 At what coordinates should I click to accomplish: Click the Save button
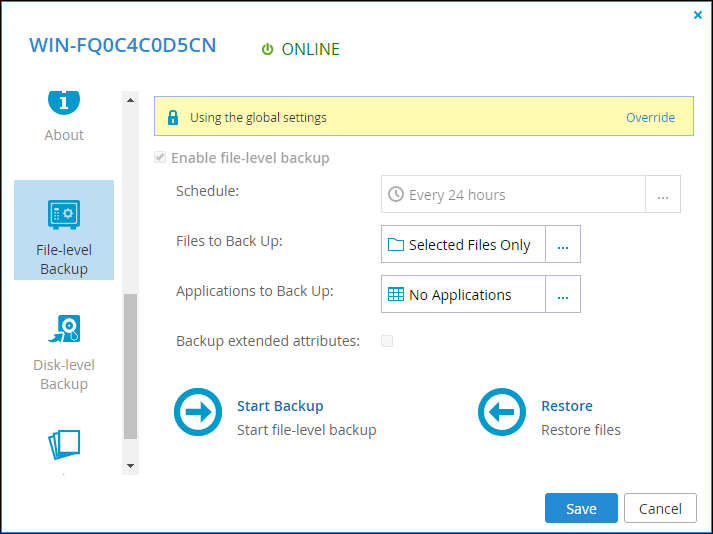pyautogui.click(x=581, y=508)
